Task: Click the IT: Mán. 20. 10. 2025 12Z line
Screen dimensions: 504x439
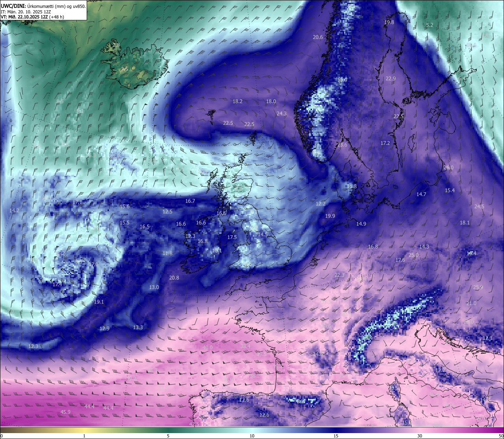Action: click(26, 12)
